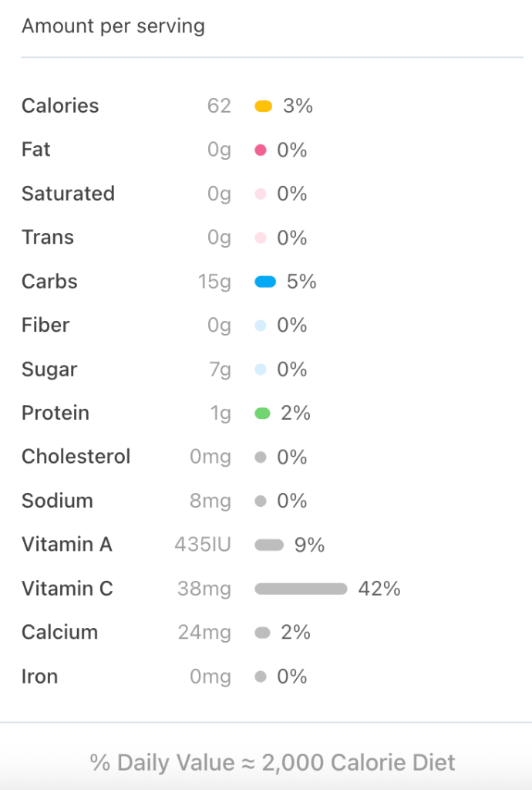Click the green Protein percentage bar

tap(262, 414)
